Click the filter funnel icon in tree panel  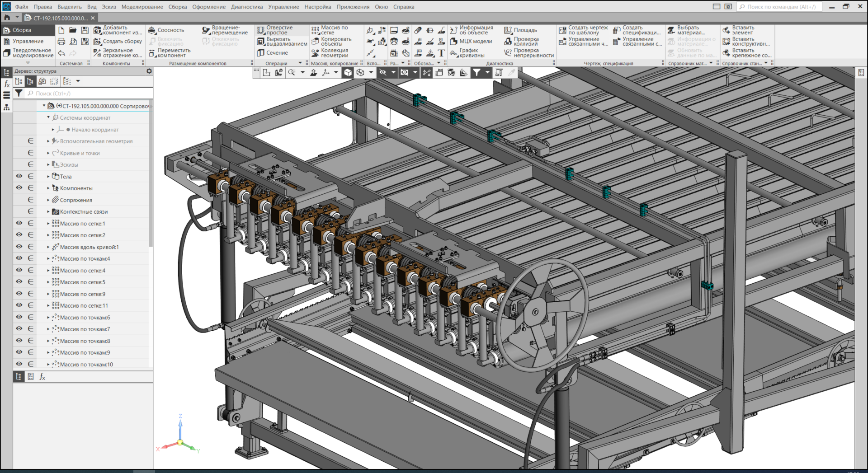[19, 93]
